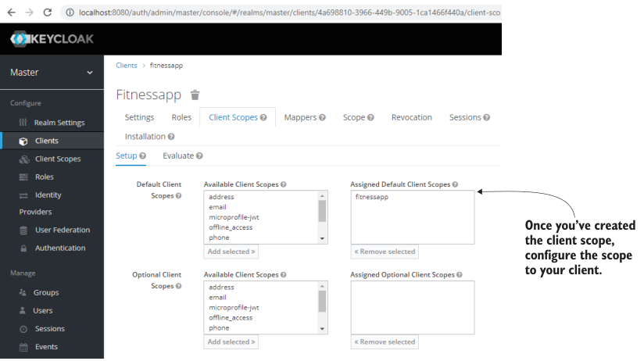The height and width of the screenshot is (361, 644).
Task: Click the Sessions clock icon
Action: click(x=23, y=329)
